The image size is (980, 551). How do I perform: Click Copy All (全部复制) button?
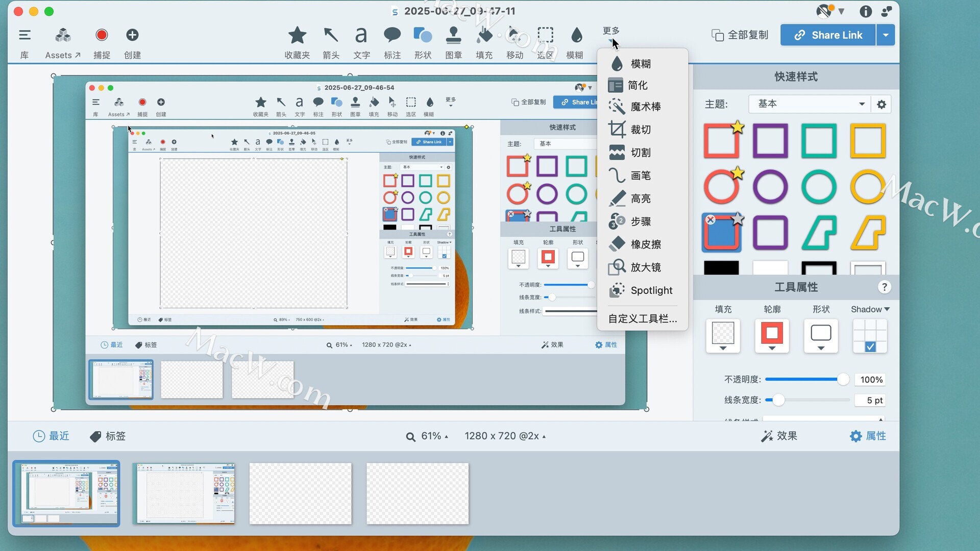[x=740, y=35]
